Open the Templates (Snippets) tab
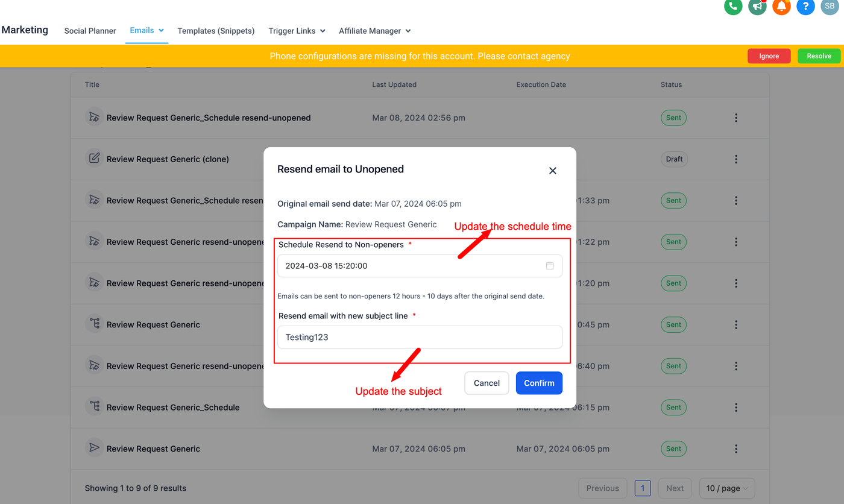The height and width of the screenshot is (504, 844). coord(216,31)
